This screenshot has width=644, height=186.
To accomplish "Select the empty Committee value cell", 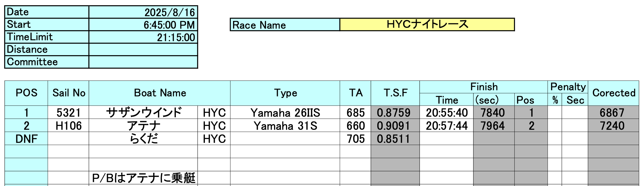I will tap(143, 62).
